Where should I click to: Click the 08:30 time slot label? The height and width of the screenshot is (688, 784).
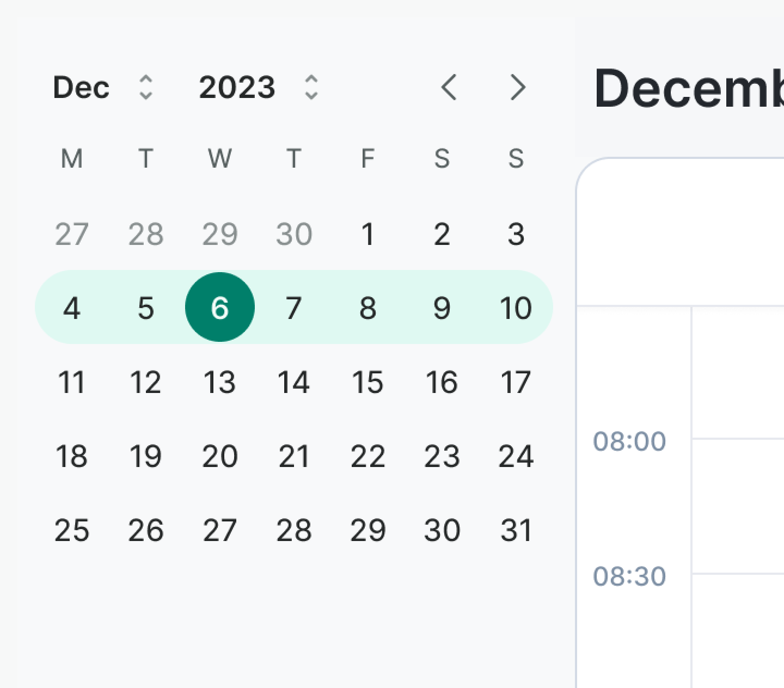(629, 576)
